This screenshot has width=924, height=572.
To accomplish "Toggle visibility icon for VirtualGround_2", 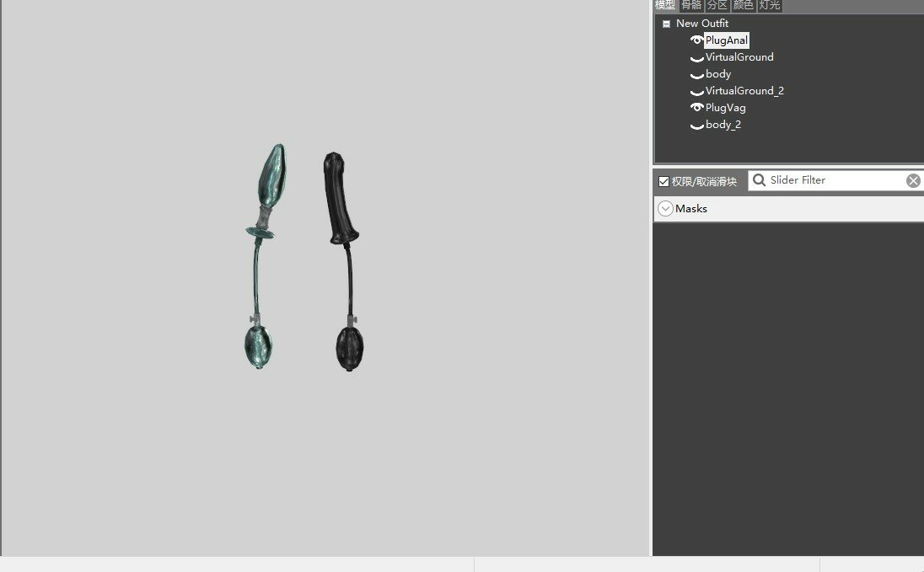I will tap(696, 92).
